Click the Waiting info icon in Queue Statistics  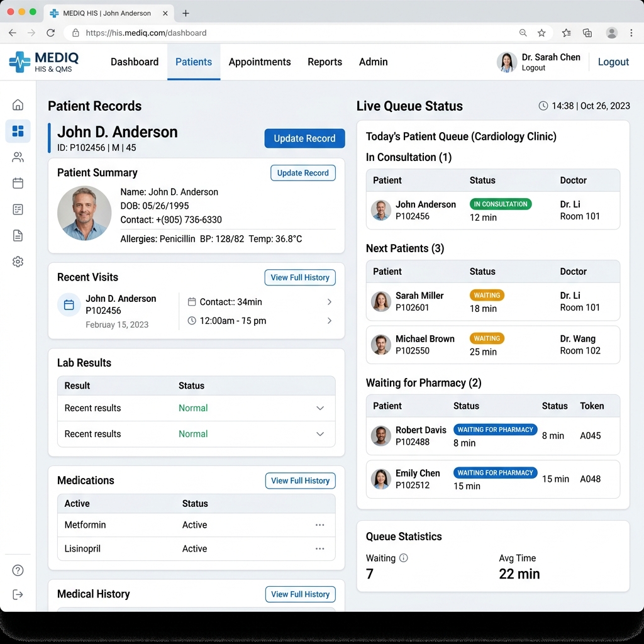point(404,558)
